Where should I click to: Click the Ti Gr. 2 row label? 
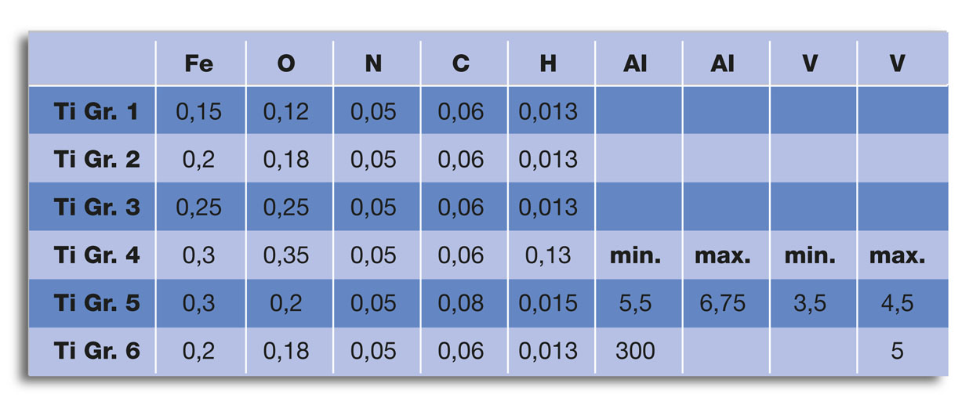tap(96, 159)
